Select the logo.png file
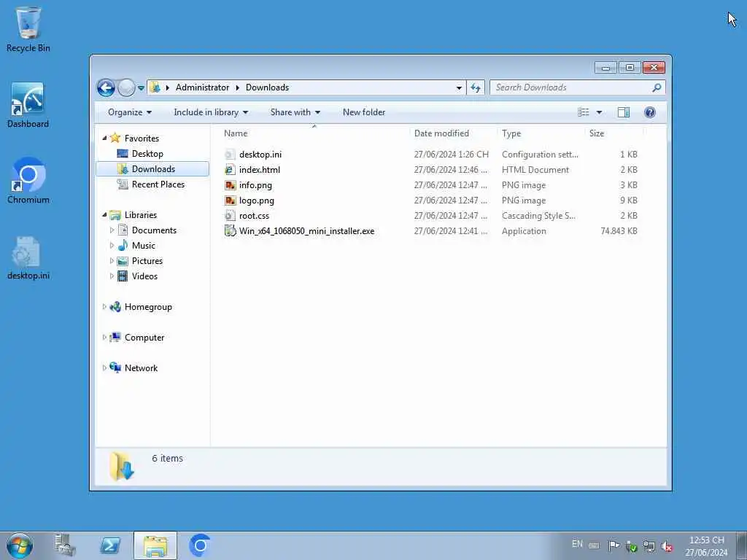747x560 pixels. click(x=256, y=201)
